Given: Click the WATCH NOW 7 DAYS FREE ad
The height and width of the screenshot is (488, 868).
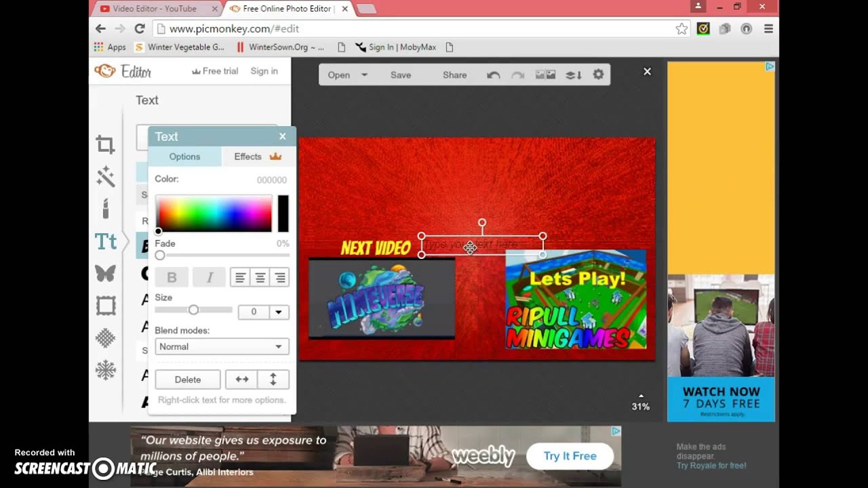Looking at the screenshot, I should pyautogui.click(x=722, y=399).
